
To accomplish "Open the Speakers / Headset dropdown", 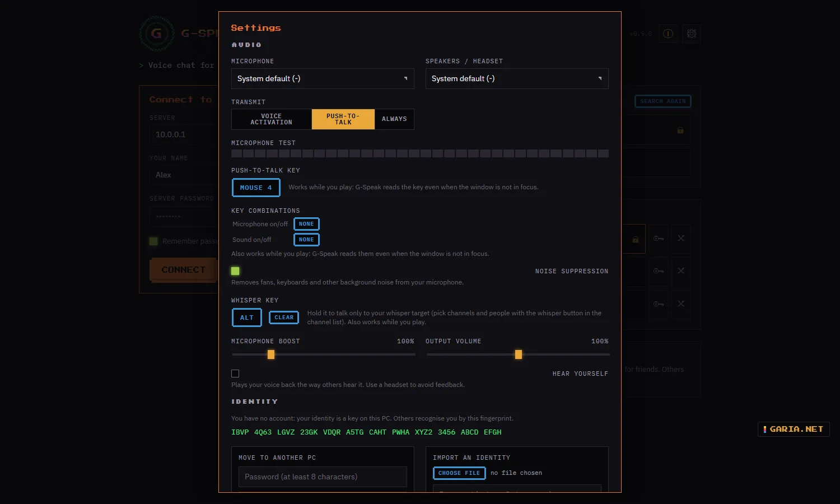I will point(517,78).
